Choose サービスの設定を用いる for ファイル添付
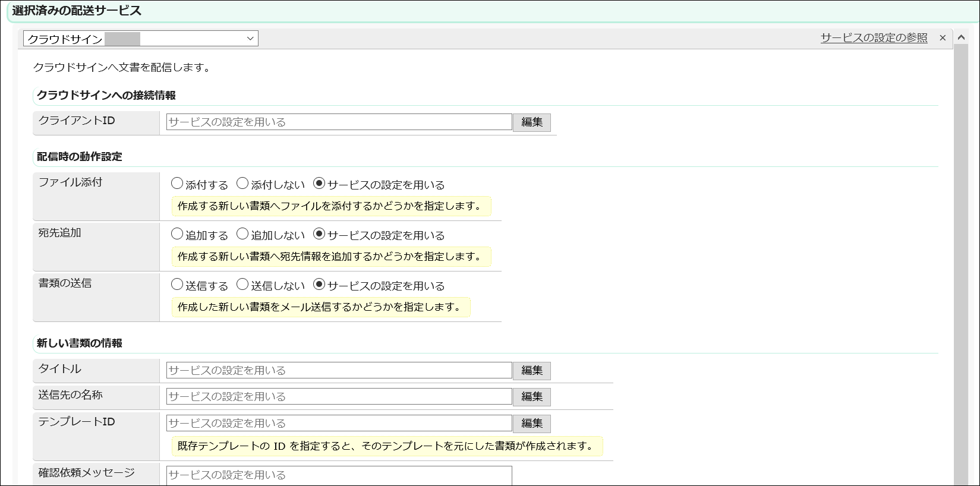 pyautogui.click(x=319, y=184)
